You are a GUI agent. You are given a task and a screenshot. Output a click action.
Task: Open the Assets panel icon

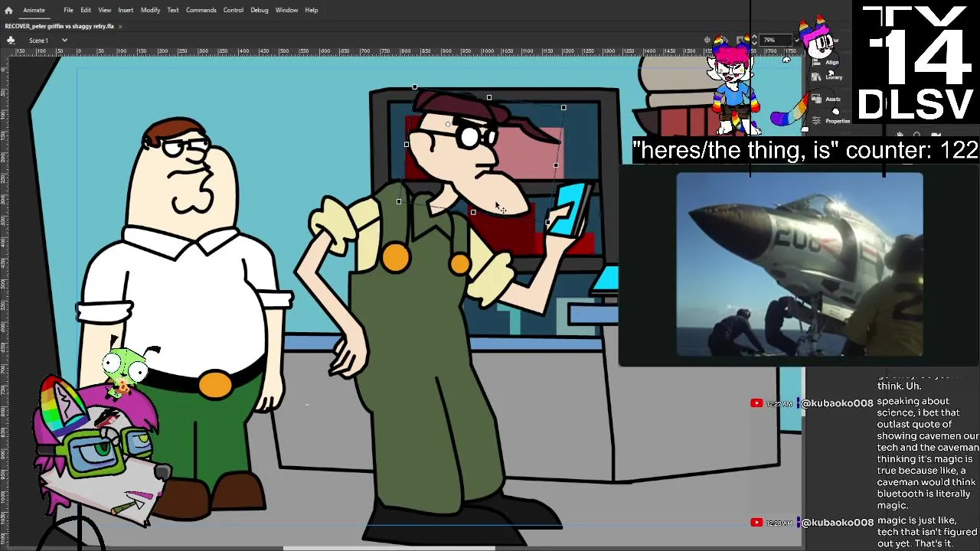pyautogui.click(x=815, y=99)
